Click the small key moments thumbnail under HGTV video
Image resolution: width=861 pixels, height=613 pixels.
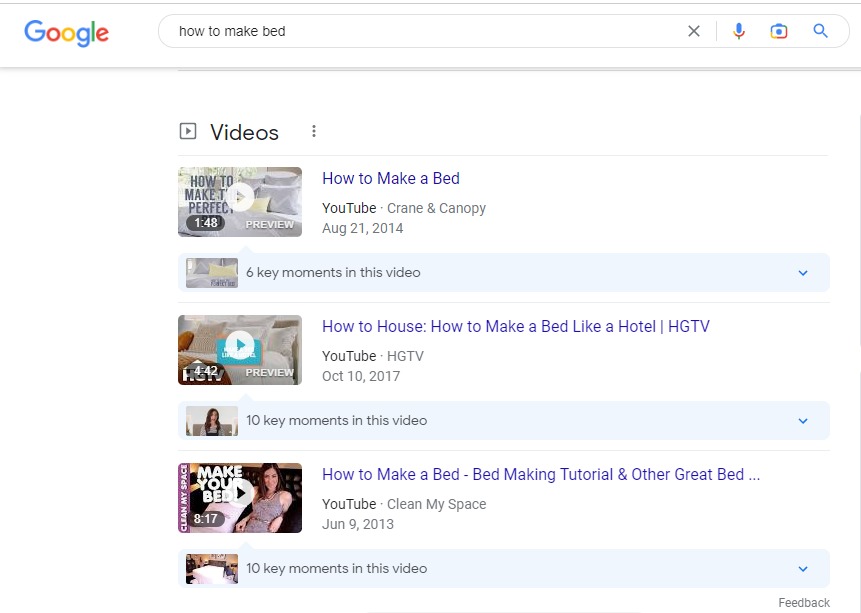point(212,421)
